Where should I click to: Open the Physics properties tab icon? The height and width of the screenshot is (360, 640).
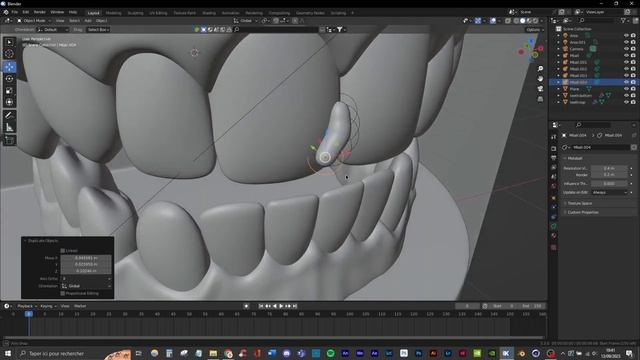pyautogui.click(x=553, y=207)
